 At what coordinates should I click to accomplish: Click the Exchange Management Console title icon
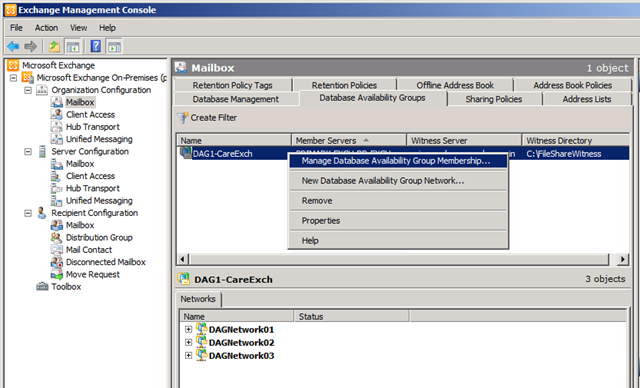tap(11, 10)
